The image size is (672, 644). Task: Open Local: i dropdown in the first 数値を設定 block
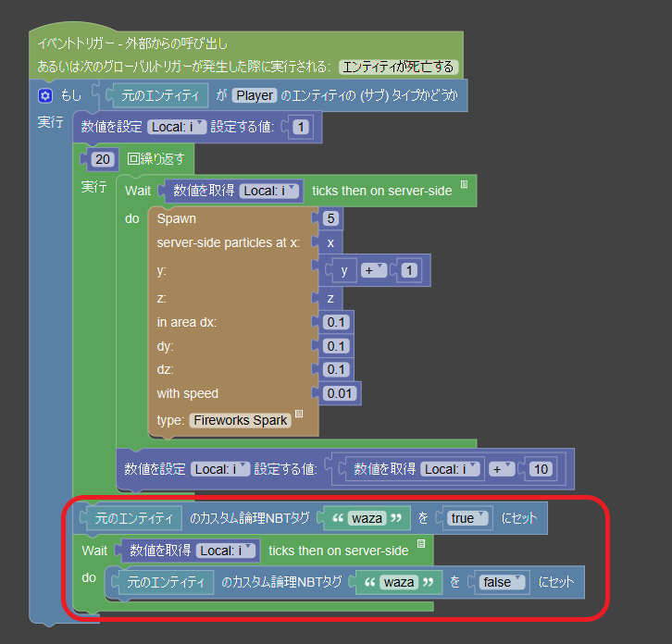click(176, 126)
